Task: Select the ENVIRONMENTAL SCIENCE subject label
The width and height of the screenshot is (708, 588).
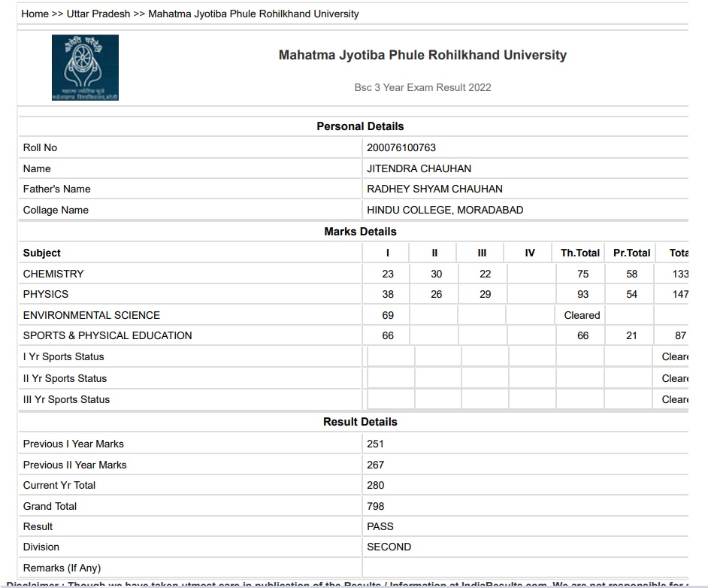Action: (x=92, y=315)
